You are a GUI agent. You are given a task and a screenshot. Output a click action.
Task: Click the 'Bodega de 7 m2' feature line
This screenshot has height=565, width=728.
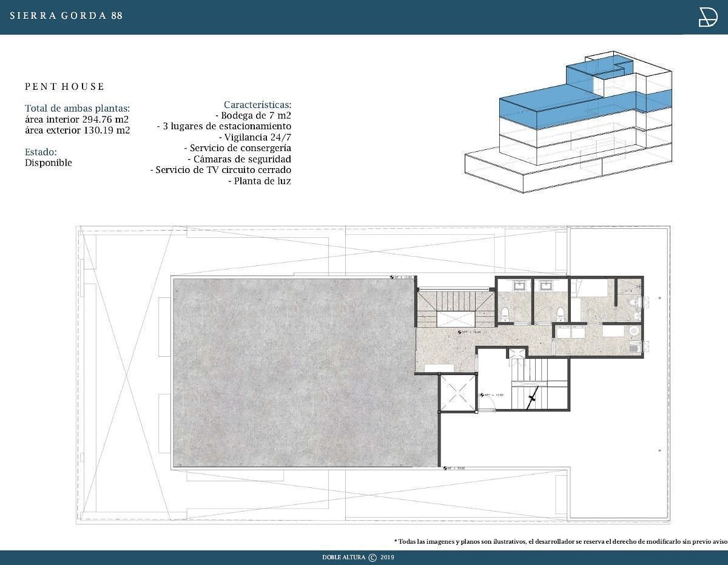click(x=253, y=115)
